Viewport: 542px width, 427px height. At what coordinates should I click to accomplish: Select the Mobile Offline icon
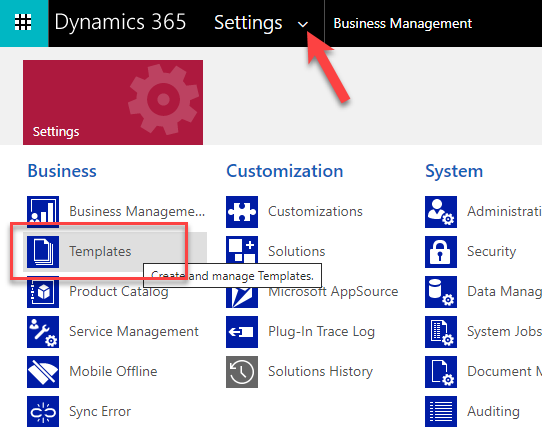coord(43,372)
